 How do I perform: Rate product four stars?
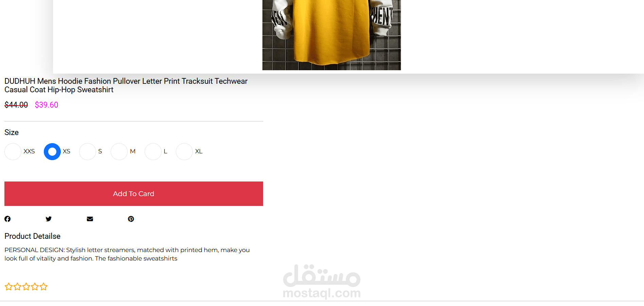pos(35,287)
